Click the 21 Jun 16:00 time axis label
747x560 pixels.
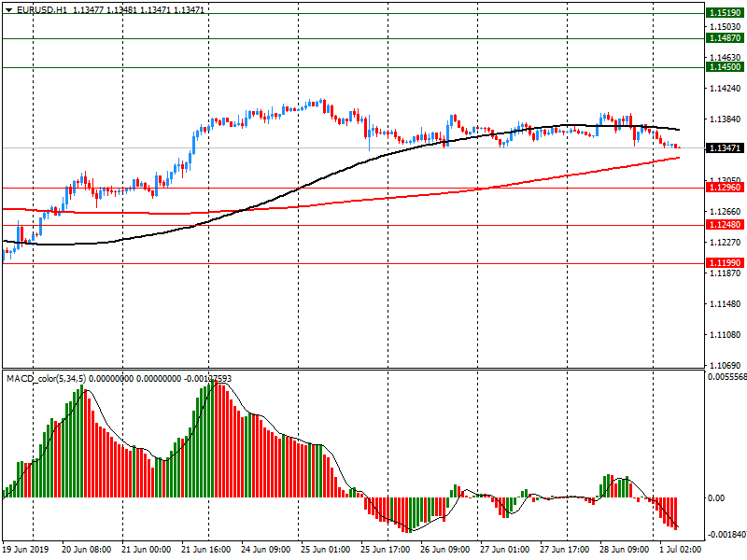(x=205, y=550)
